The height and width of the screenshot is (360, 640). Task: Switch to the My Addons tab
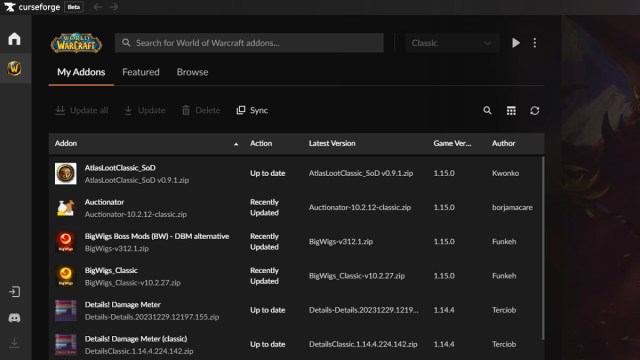81,72
